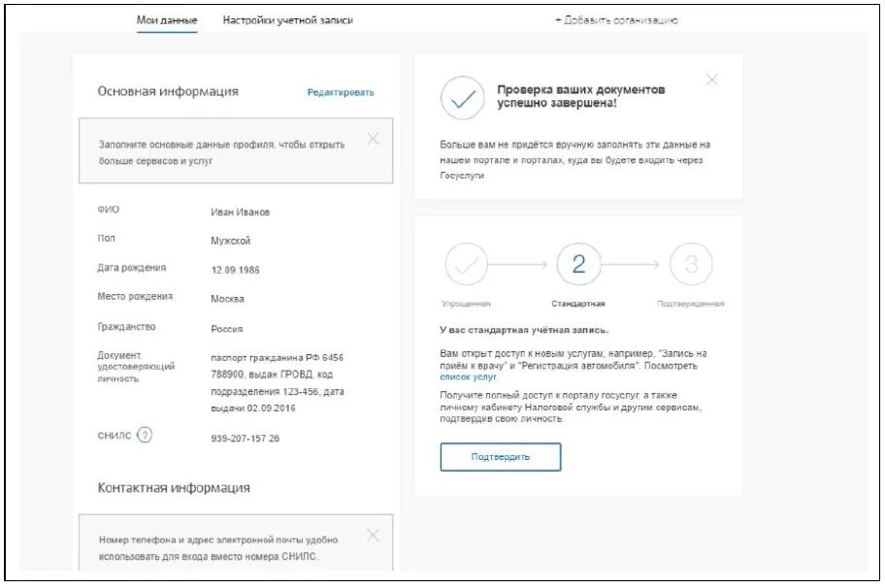Click the ФИО value Иван Иванов
The width and height of the screenshot is (885, 588).
click(x=240, y=212)
